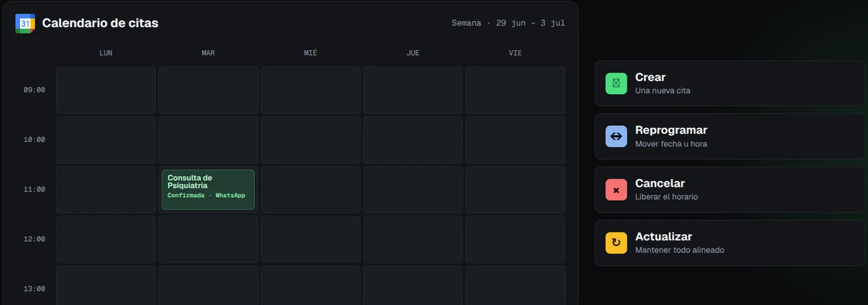Select the Friday 09:00 empty slot

pyautogui.click(x=515, y=91)
